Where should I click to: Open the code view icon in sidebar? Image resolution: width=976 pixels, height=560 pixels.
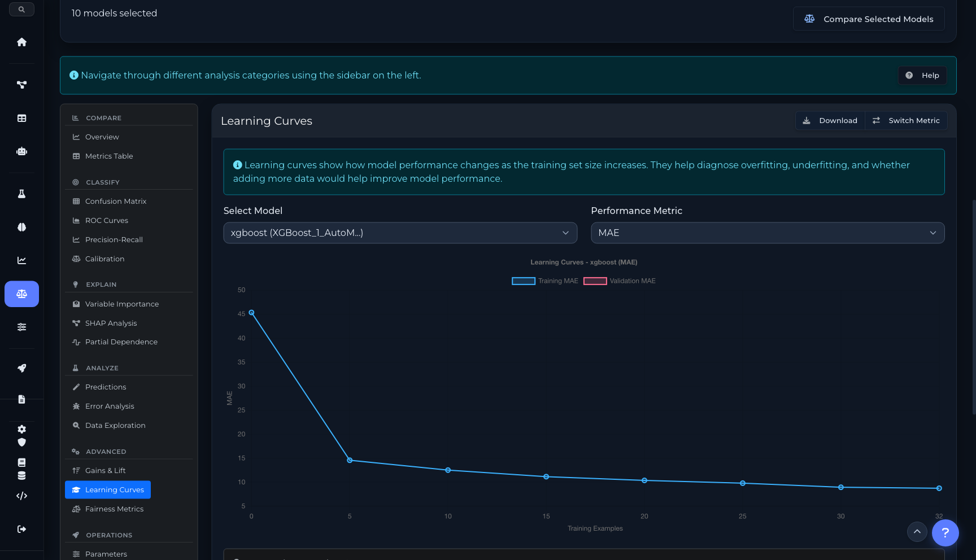[x=21, y=496]
